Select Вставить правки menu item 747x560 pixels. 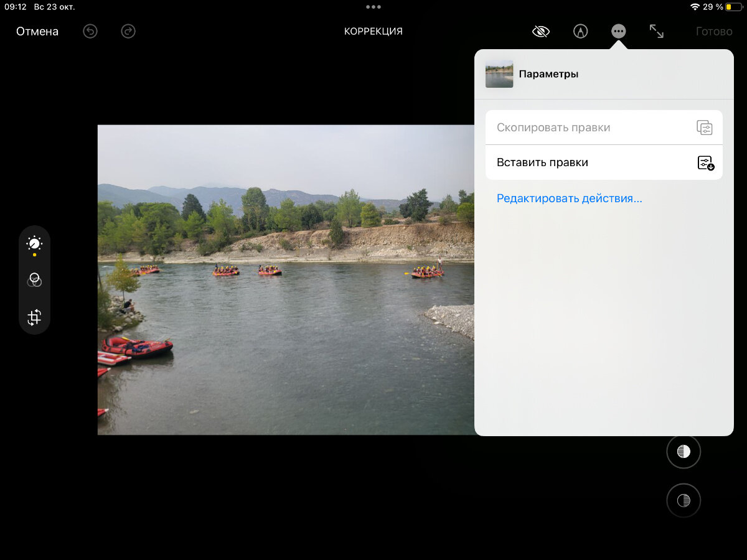click(604, 162)
